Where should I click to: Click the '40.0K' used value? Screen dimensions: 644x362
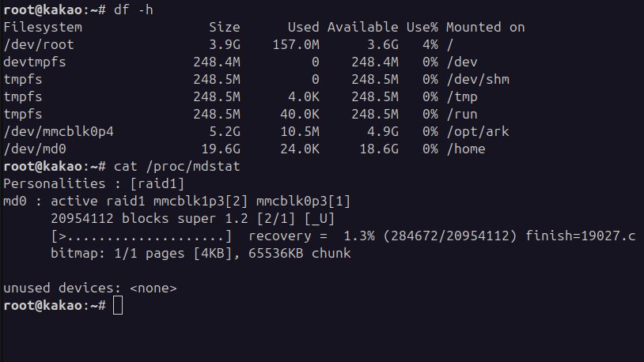[300, 114]
